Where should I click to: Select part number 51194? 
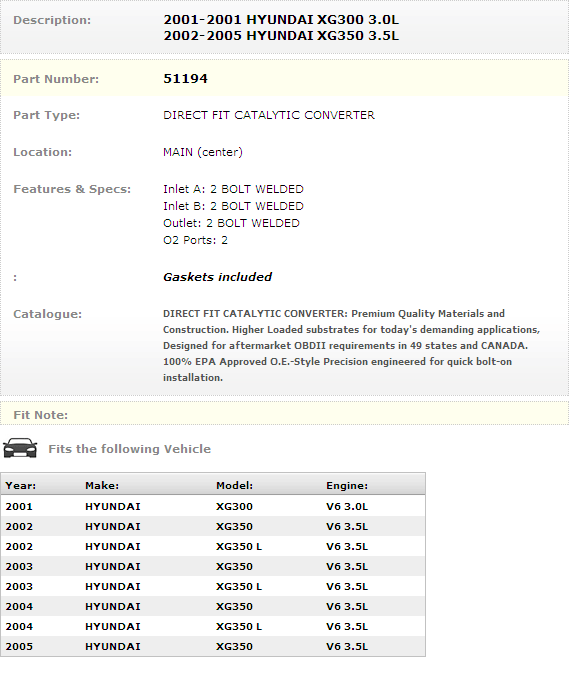[185, 78]
